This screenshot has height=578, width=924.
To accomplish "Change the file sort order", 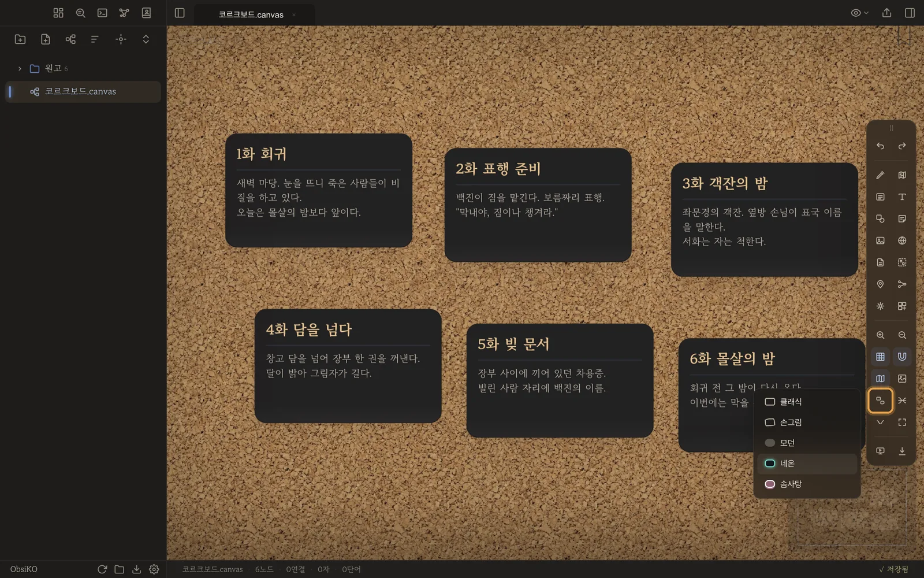I will 95,39.
